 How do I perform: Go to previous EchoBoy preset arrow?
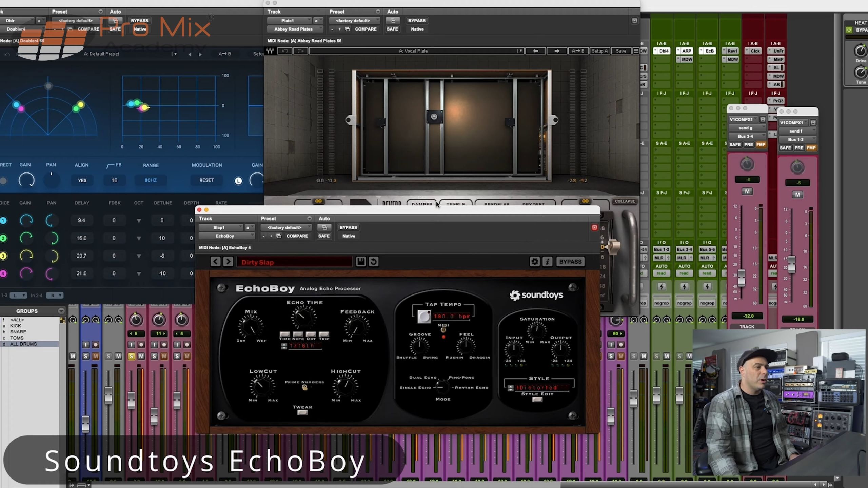(x=215, y=261)
